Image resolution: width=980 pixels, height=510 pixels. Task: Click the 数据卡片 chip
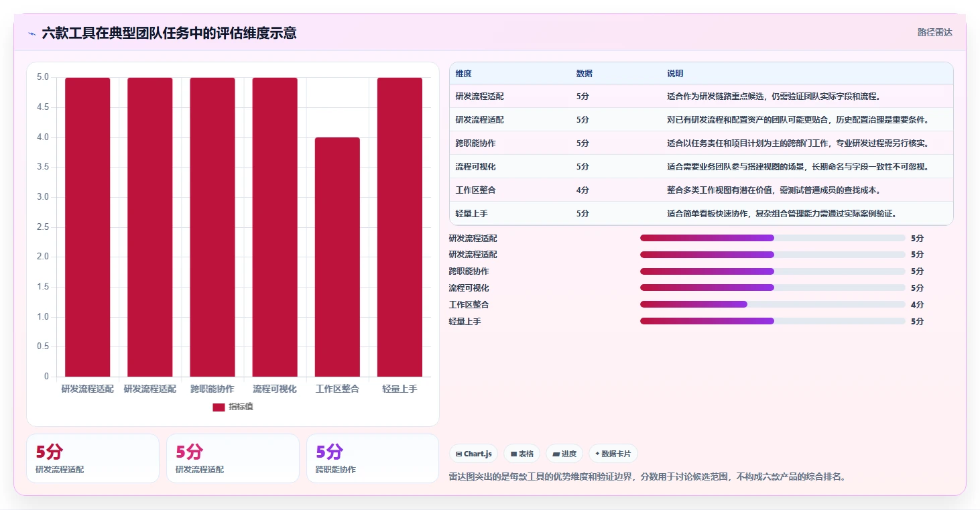click(x=613, y=454)
